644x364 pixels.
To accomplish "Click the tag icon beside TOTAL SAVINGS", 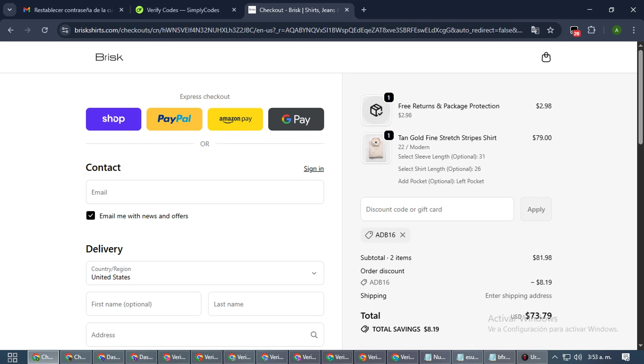I will pos(365,329).
